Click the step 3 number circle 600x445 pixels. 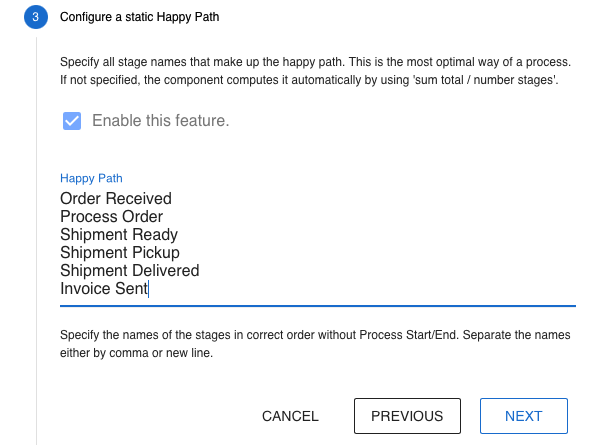(36, 17)
